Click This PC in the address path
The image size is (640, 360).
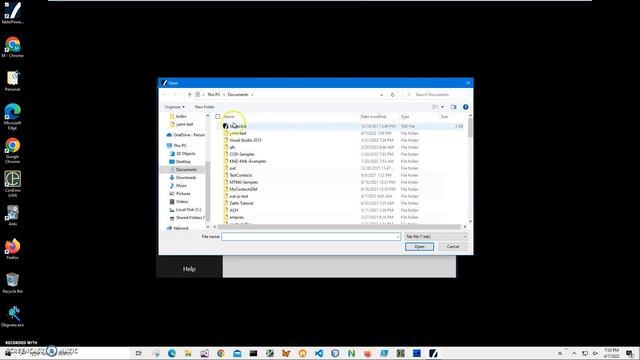tap(213, 95)
